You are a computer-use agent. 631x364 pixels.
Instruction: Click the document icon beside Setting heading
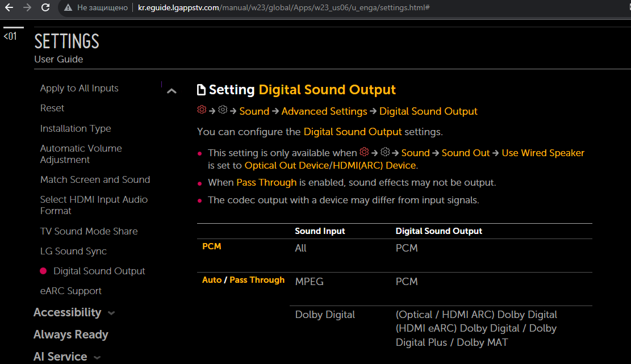click(201, 90)
